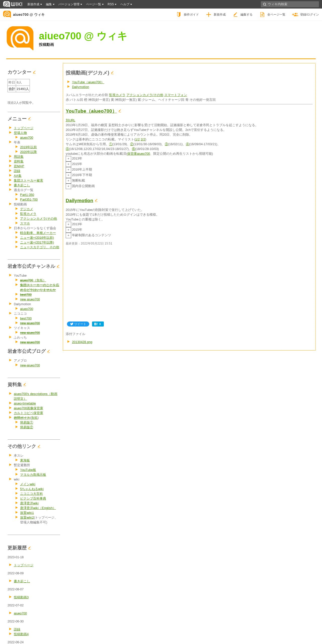Expand 年齢制限のあるコンテンツ section

[x=68, y=235]
